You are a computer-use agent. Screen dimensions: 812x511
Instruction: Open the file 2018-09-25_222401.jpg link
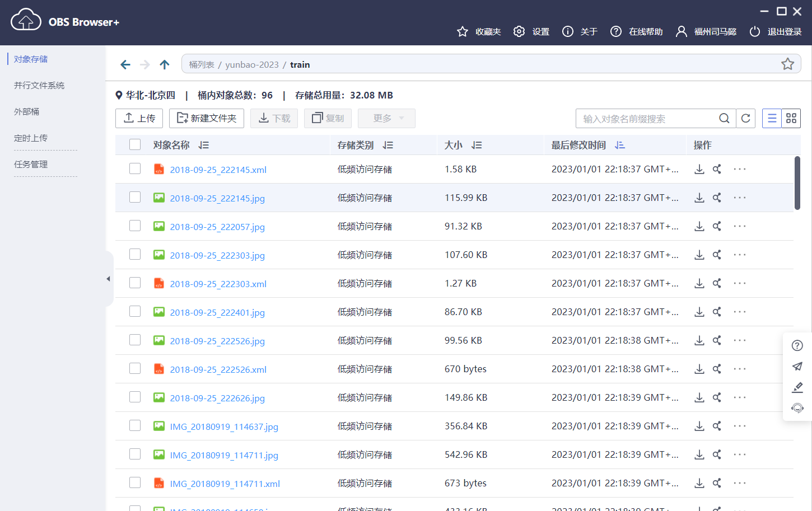tap(217, 312)
